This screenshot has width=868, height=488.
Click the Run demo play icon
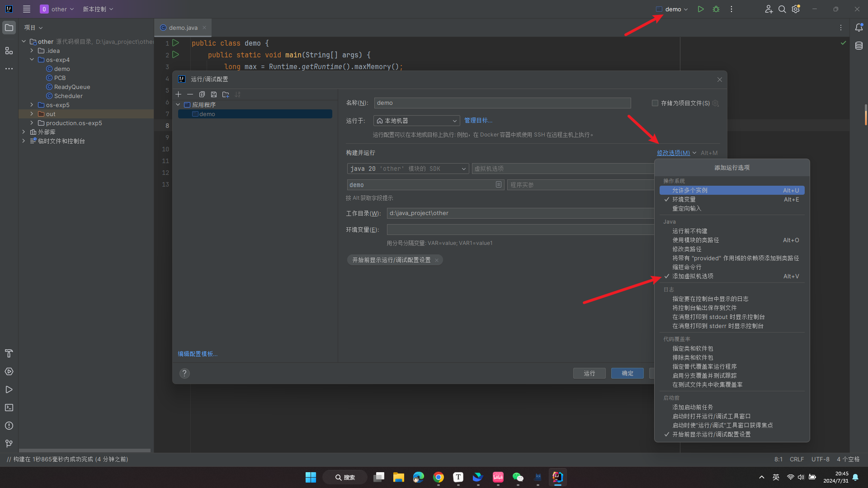(x=701, y=9)
